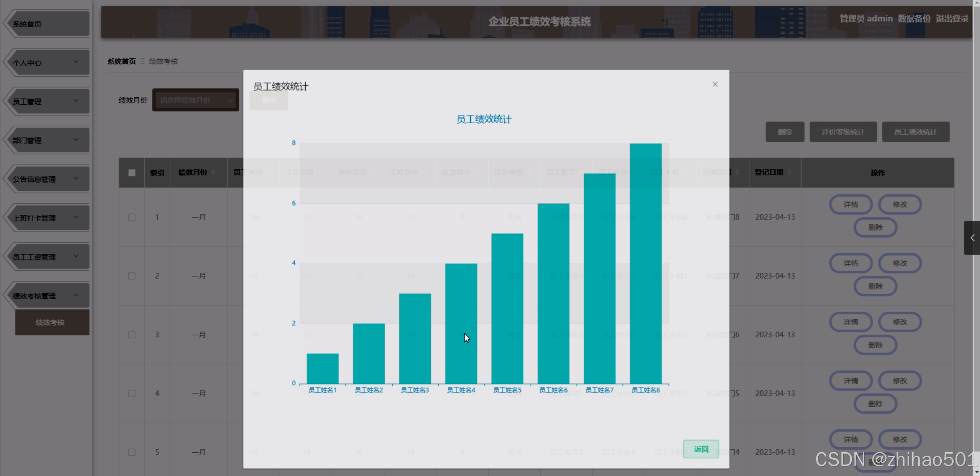Viewport: 980px width, 476px height.
Task: Open the 请选择绩效月份 dropdown
Action: coord(195,100)
